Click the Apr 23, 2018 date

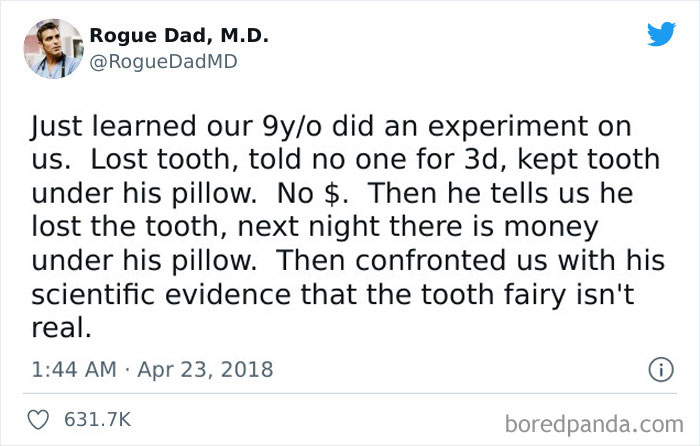204,369
